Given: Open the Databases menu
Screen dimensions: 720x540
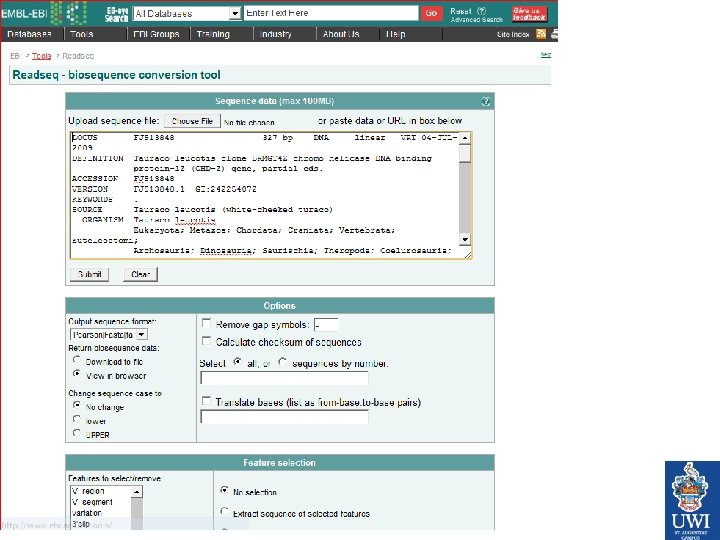Looking at the screenshot, I should [x=29, y=34].
